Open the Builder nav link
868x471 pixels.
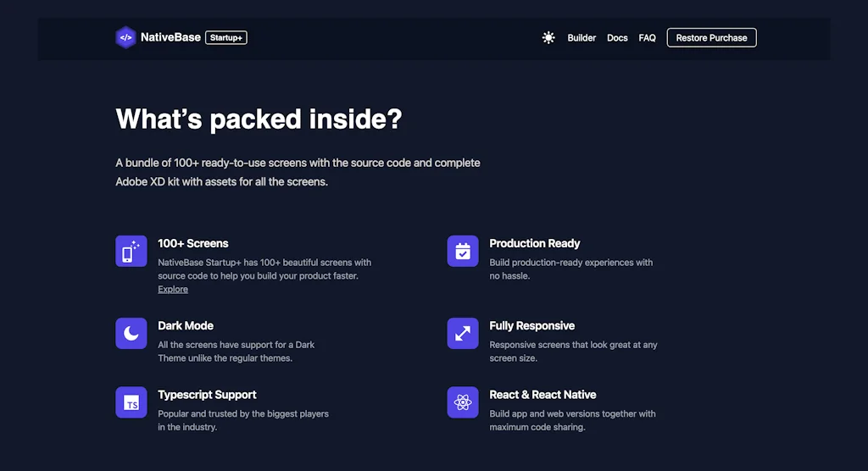point(581,37)
